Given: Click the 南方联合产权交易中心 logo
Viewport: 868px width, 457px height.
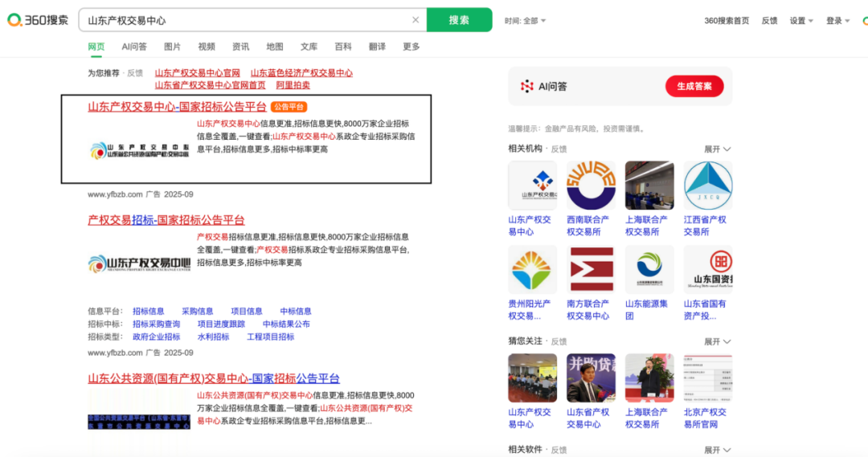Looking at the screenshot, I should pyautogui.click(x=591, y=270).
